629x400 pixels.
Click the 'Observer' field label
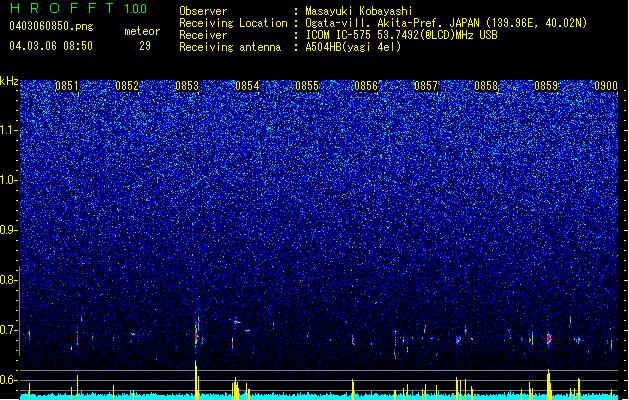coord(203,11)
